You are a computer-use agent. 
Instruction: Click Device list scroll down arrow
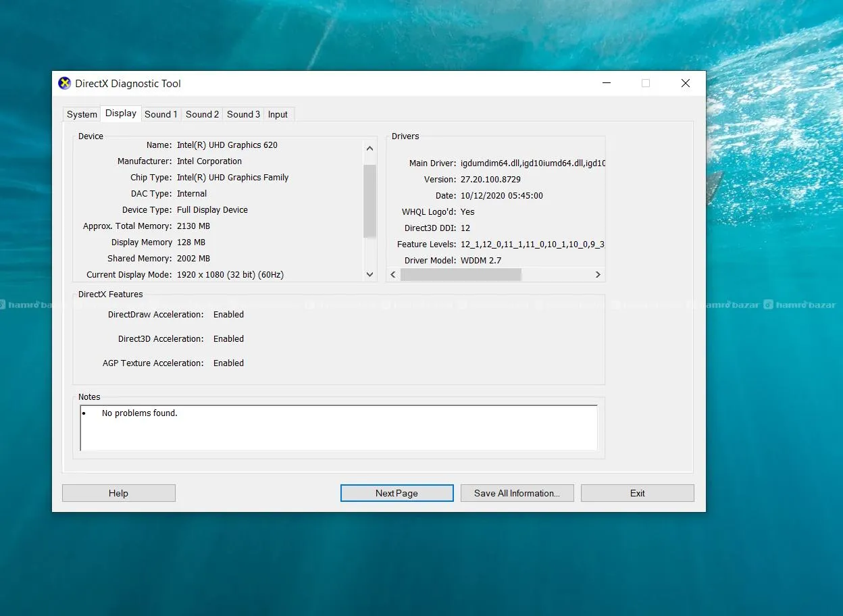[369, 274]
